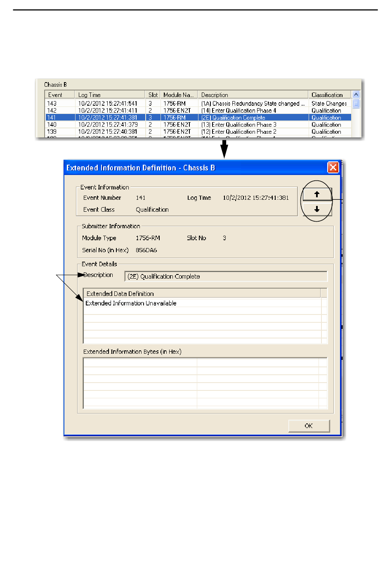Select event row 140 in Chassis B
The height and width of the screenshot is (577, 392).
[198, 125]
